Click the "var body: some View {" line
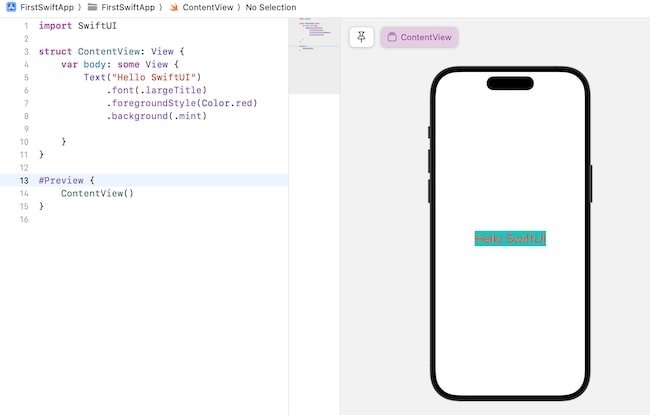 [x=120, y=65]
